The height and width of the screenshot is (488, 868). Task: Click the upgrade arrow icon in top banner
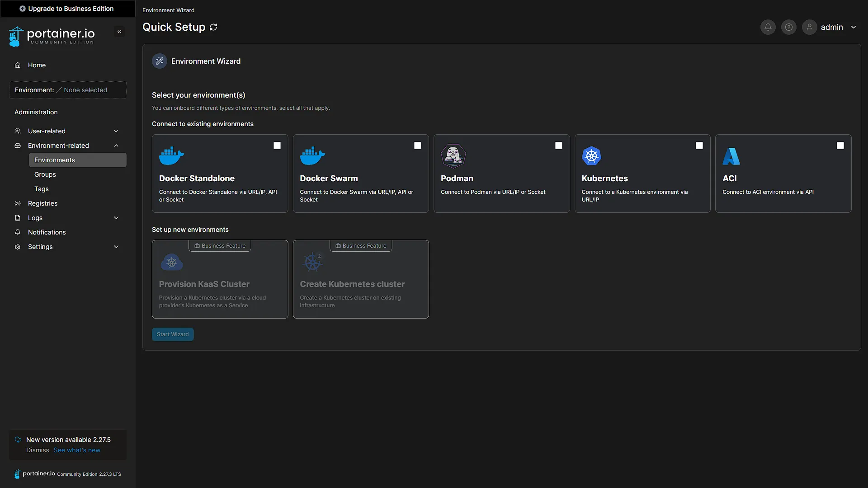coord(22,9)
